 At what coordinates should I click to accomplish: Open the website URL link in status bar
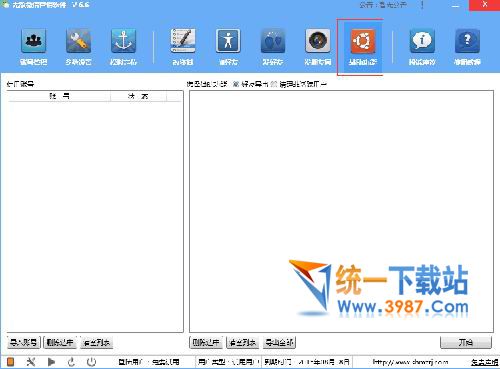tap(410, 362)
